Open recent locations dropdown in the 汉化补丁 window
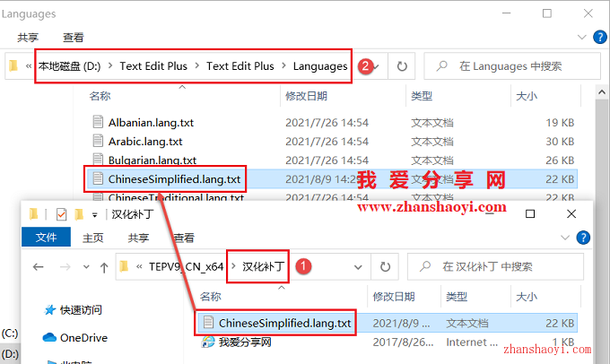610x364 pixels. point(86,267)
